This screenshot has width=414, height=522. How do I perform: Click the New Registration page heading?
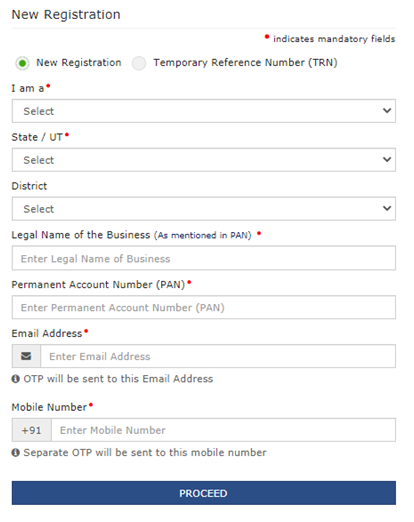pyautogui.click(x=66, y=15)
